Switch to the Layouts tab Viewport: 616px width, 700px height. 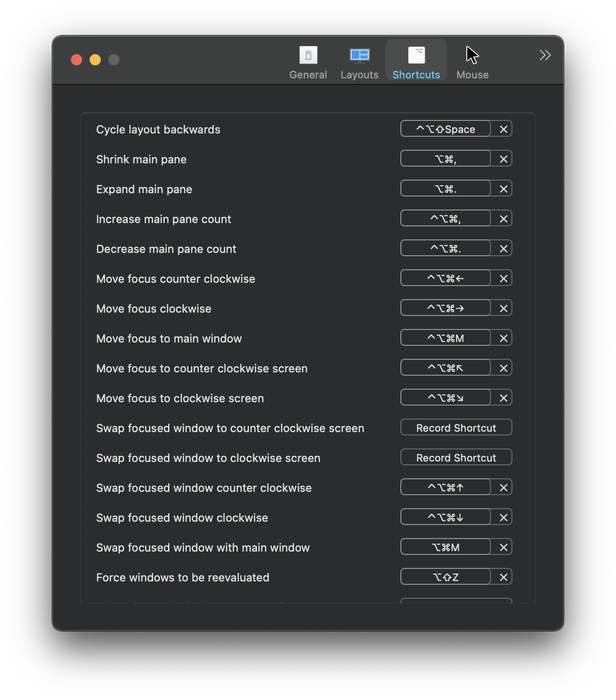359,63
